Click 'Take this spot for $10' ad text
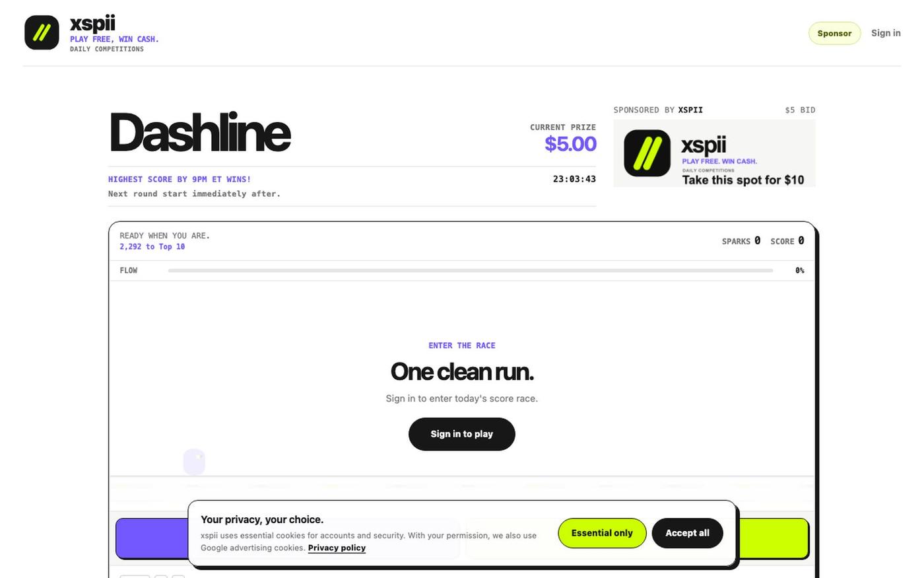 pyautogui.click(x=743, y=180)
